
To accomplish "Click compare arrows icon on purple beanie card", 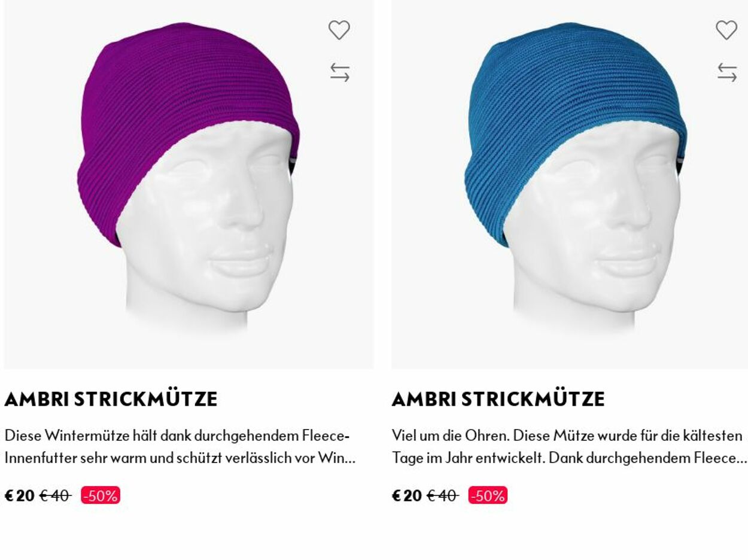I will click(x=339, y=72).
